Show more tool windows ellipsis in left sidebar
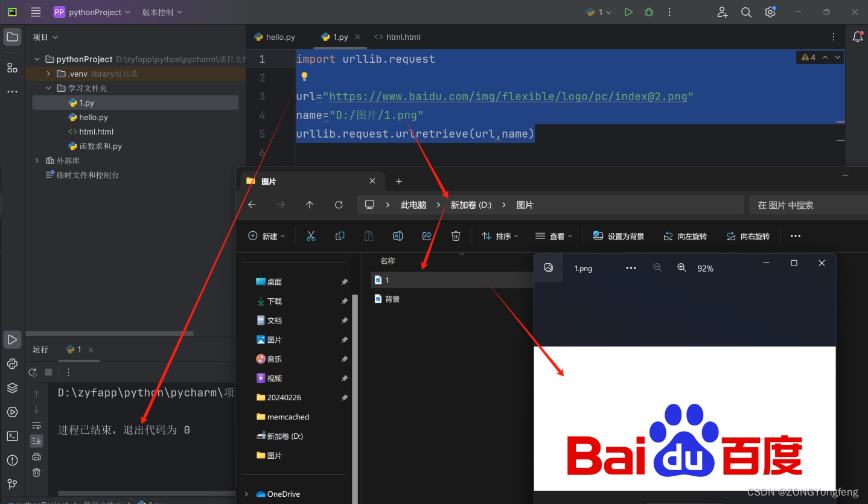The image size is (868, 504). click(12, 92)
